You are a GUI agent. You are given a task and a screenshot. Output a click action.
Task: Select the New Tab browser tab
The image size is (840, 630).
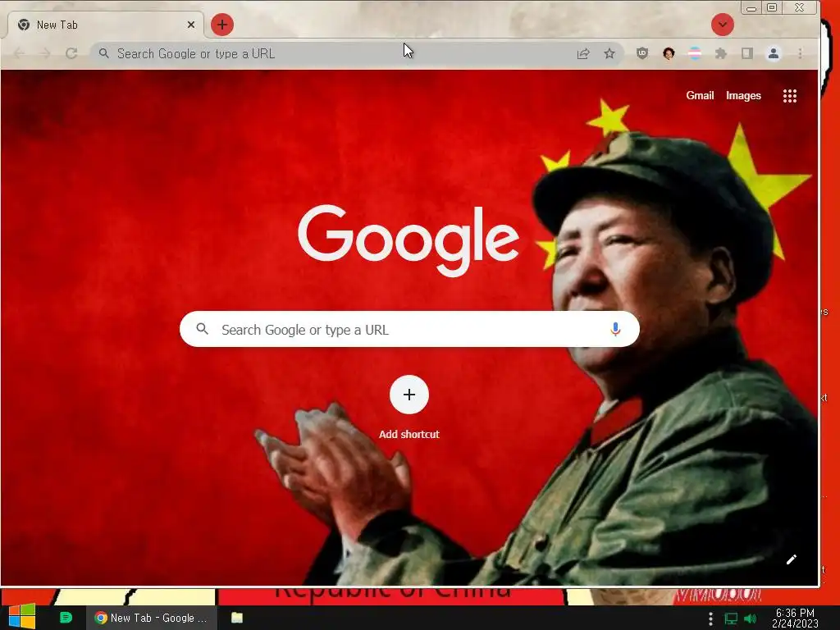[106, 25]
